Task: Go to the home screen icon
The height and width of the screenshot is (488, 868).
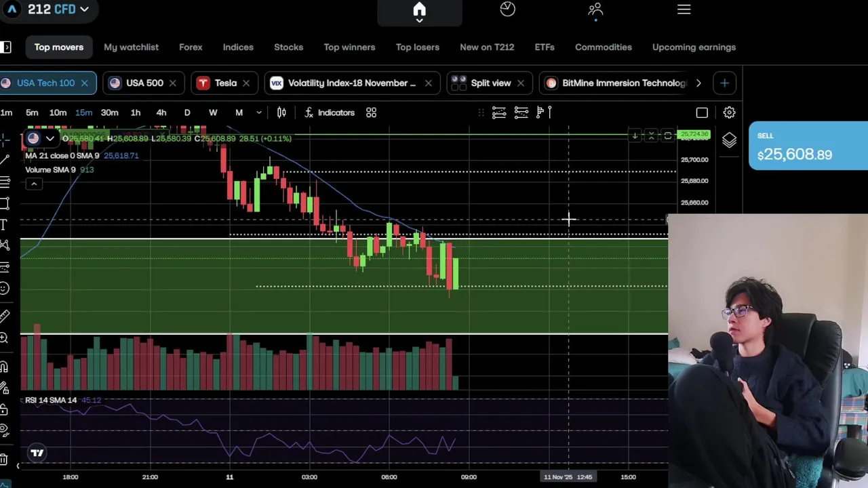Action: pos(419,9)
